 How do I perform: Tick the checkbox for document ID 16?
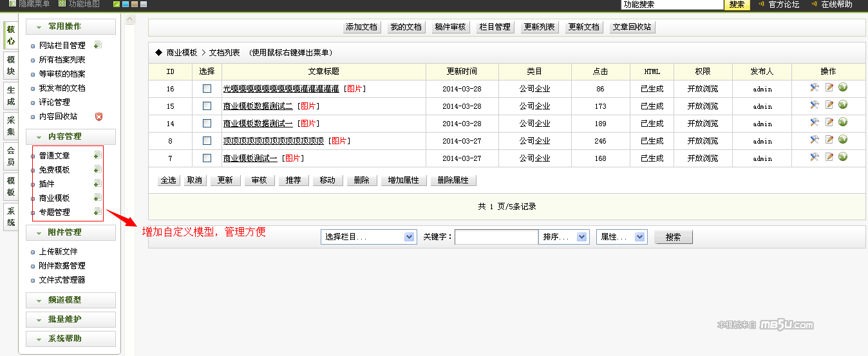coord(207,89)
